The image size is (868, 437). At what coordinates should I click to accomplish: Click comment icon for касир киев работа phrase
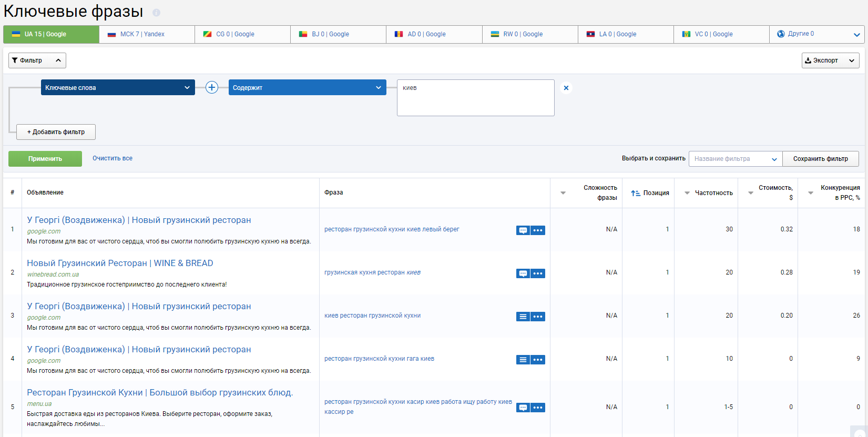523,408
